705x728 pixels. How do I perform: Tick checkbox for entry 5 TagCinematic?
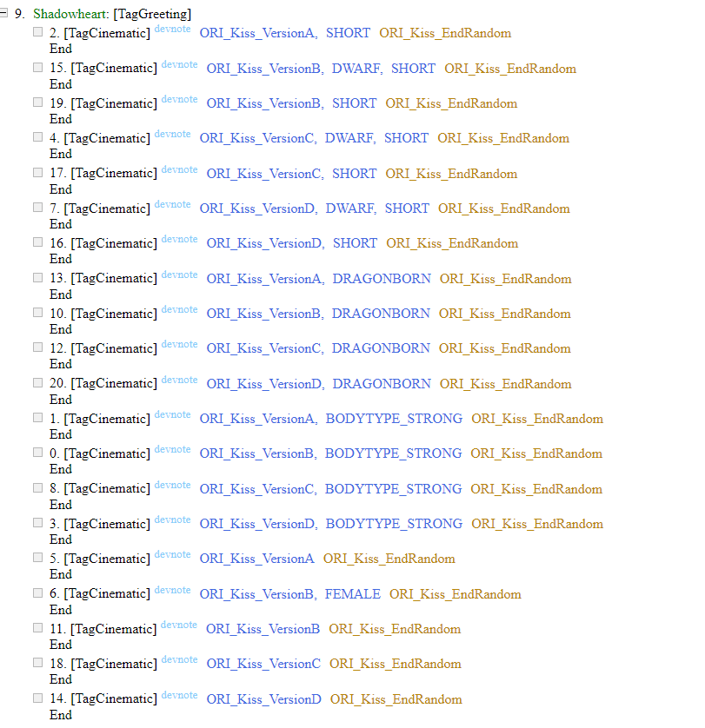(x=37, y=558)
